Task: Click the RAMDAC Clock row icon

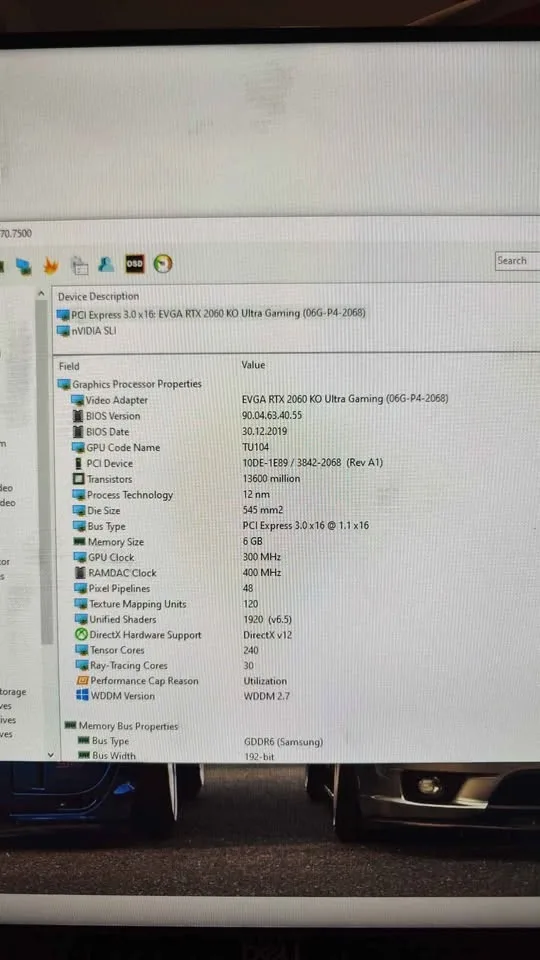Action: click(80, 573)
